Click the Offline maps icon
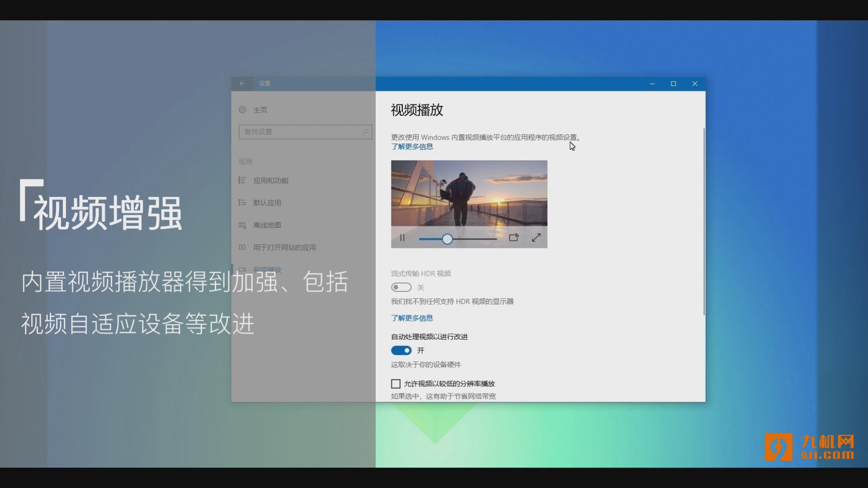This screenshot has height=488, width=868. point(242,225)
